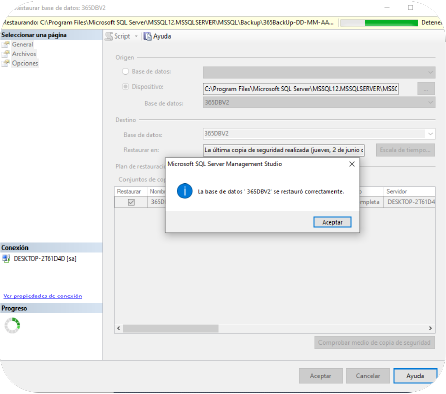Open the General page

click(x=23, y=44)
